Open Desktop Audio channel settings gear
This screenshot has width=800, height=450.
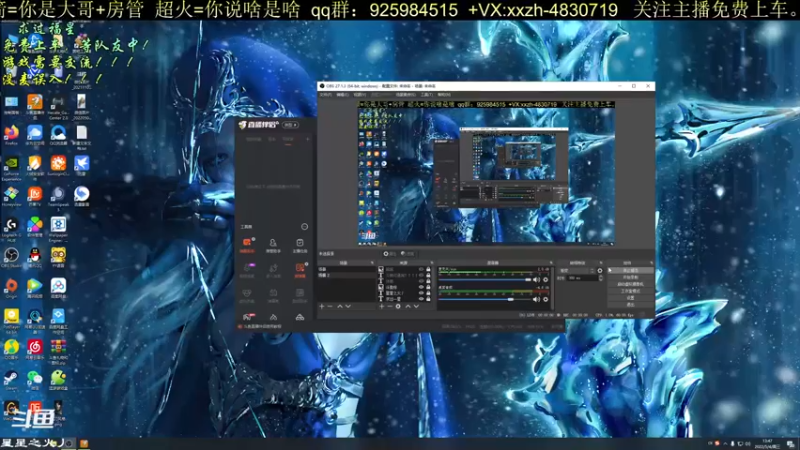(545, 299)
